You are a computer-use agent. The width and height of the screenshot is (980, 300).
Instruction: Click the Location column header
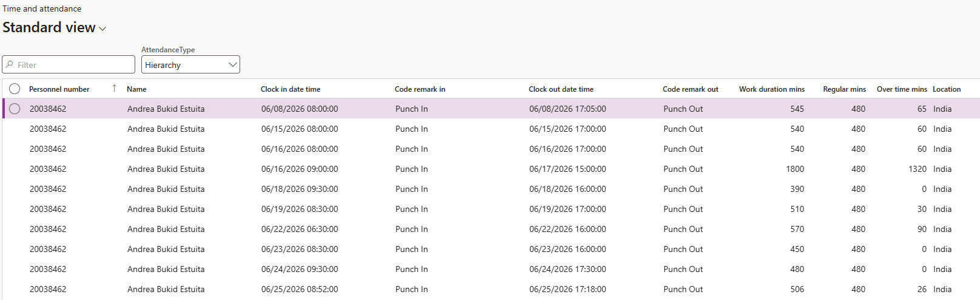947,89
